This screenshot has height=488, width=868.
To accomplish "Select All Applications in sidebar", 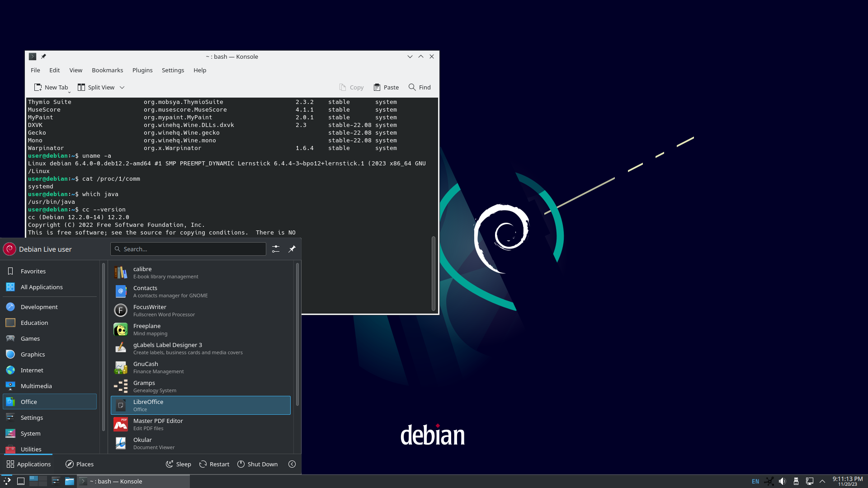I will (50, 287).
